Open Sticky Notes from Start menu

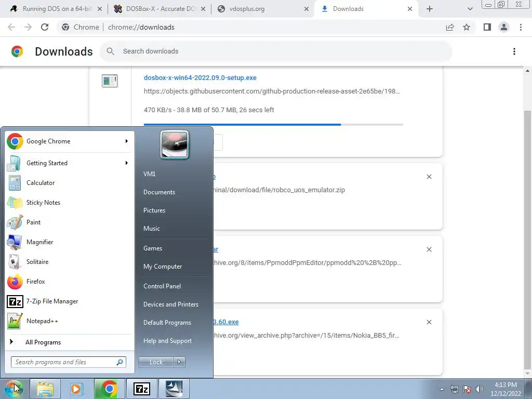pyautogui.click(x=70, y=203)
